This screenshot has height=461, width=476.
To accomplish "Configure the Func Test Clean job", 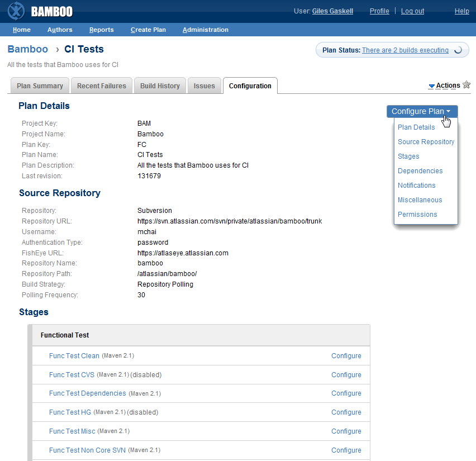I will coord(346,355).
